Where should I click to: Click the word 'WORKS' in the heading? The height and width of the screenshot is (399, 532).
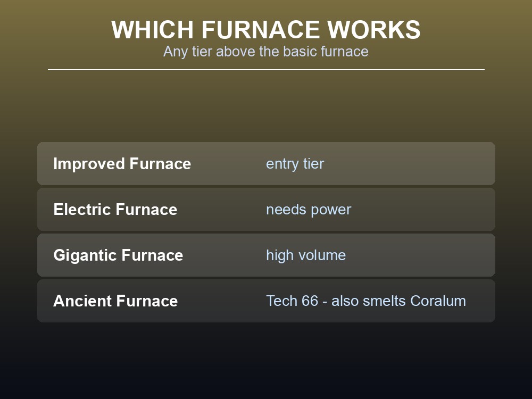coord(374,30)
